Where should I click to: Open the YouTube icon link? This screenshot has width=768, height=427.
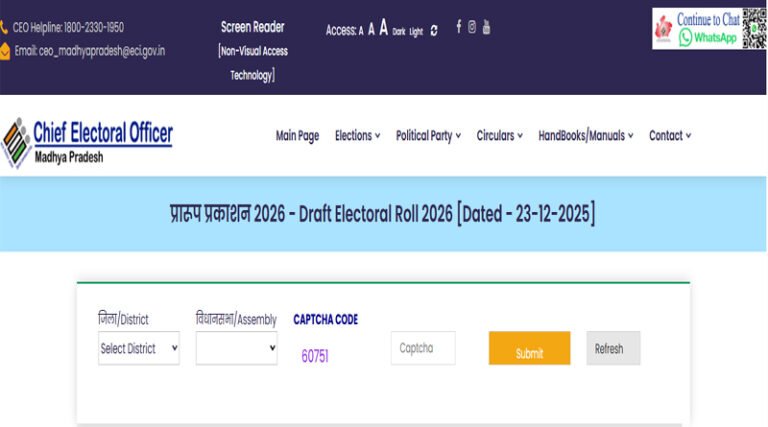click(486, 28)
